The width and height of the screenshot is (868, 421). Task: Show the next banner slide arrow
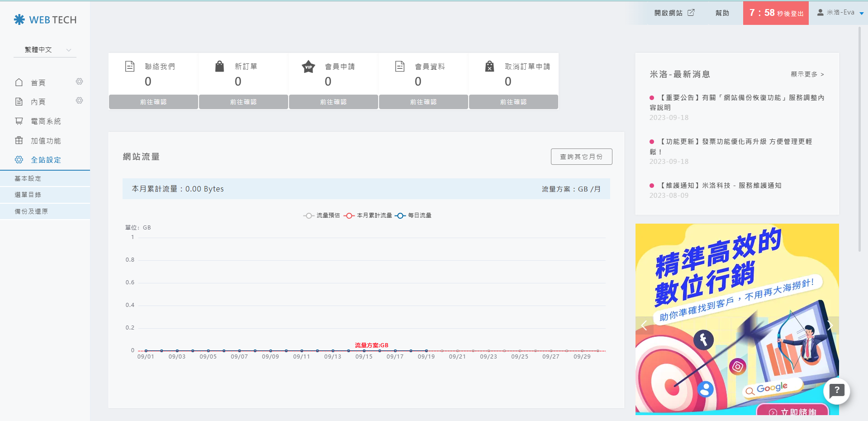click(830, 325)
